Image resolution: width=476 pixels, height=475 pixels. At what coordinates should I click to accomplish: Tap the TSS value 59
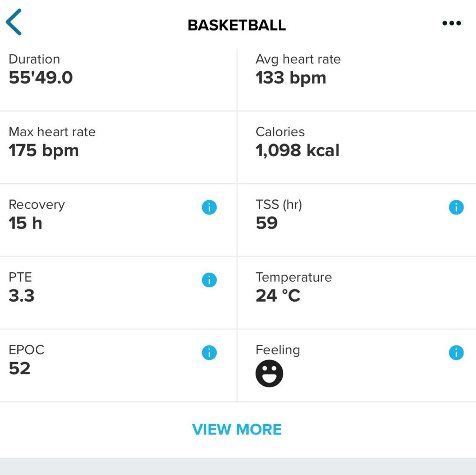pyautogui.click(x=267, y=223)
